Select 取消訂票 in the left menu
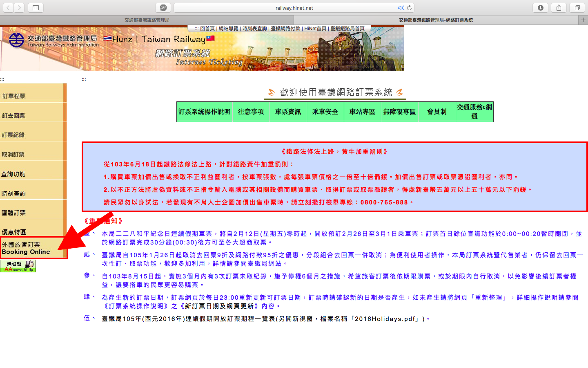588x368 pixels. pos(33,152)
